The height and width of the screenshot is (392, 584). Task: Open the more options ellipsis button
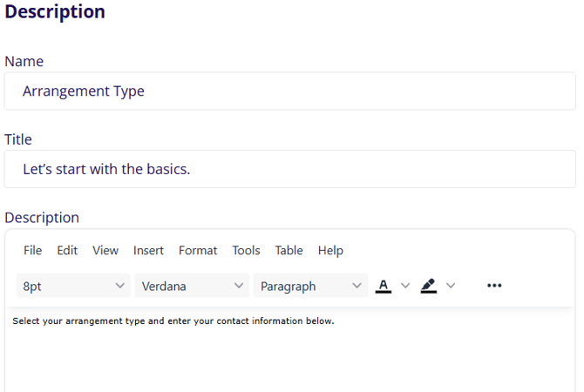(494, 286)
